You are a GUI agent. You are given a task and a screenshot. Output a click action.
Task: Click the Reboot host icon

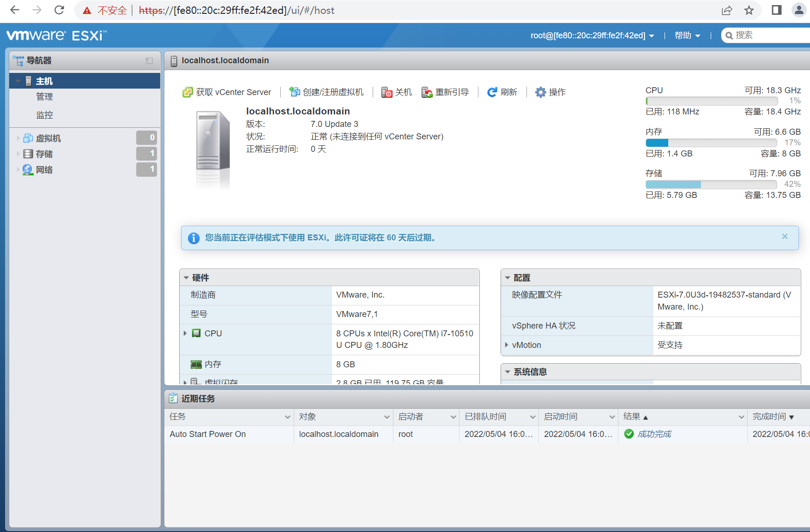point(427,92)
